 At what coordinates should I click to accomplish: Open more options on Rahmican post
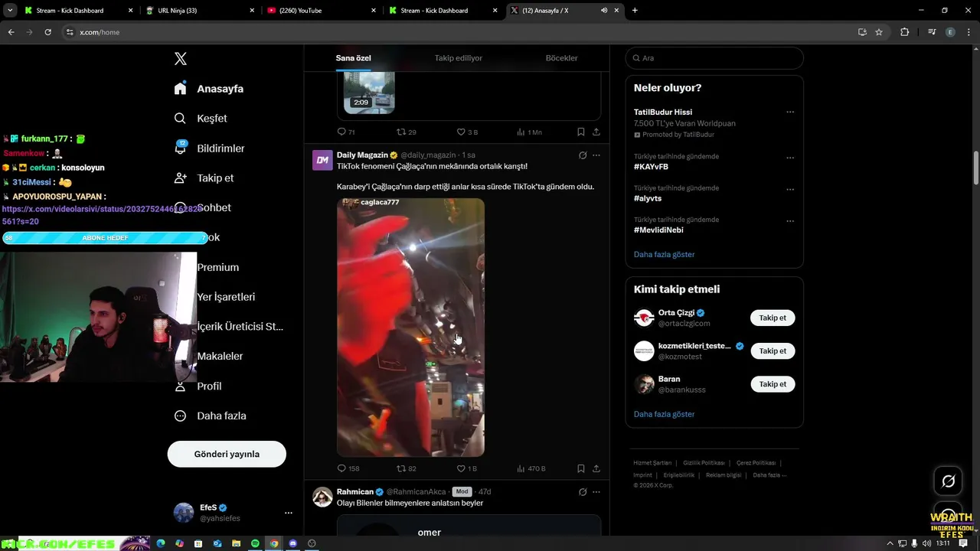(596, 492)
